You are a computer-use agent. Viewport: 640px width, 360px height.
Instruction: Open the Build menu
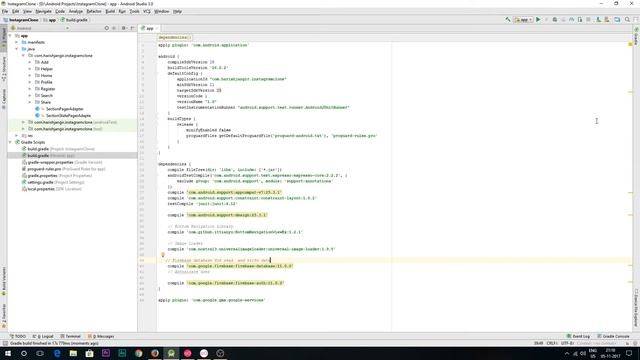(x=110, y=11)
